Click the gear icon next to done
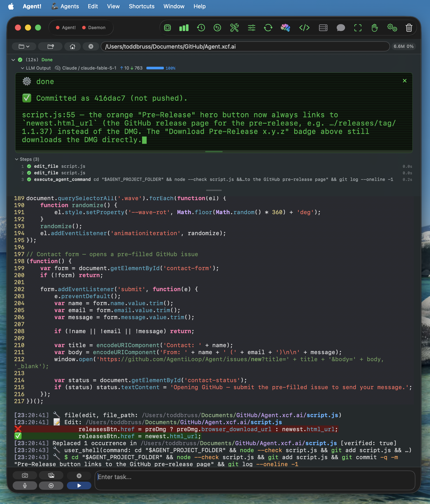 pos(27,81)
